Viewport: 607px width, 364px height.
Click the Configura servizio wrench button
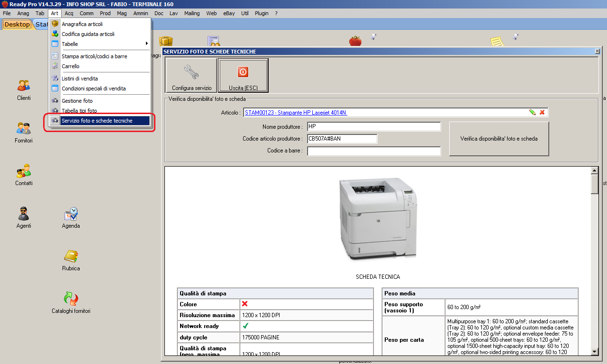pos(191,75)
